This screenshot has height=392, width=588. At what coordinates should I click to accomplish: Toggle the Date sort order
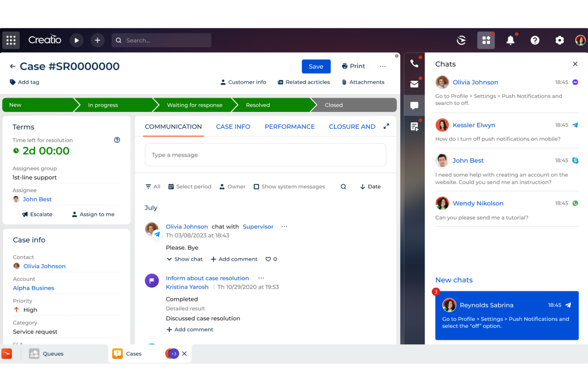369,186
